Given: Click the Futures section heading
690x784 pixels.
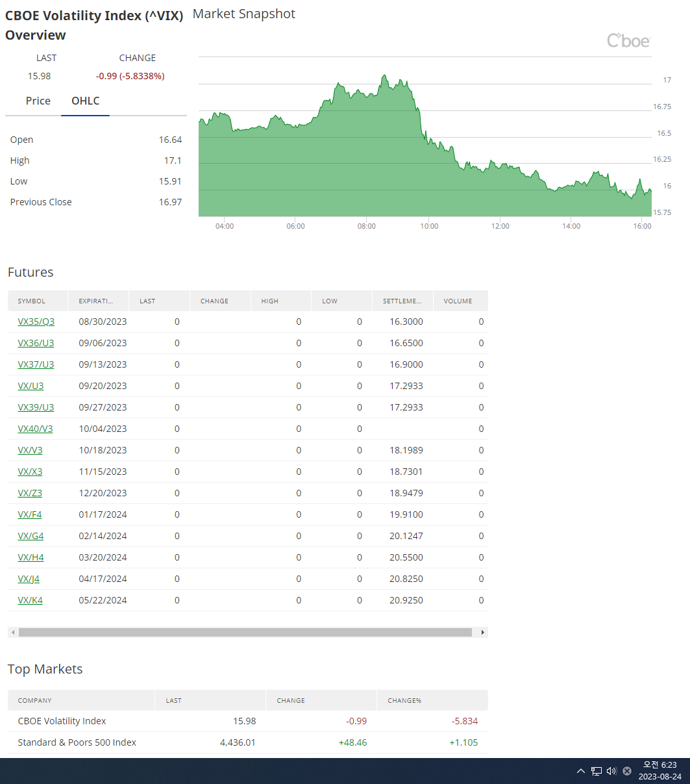Looking at the screenshot, I should (31, 272).
